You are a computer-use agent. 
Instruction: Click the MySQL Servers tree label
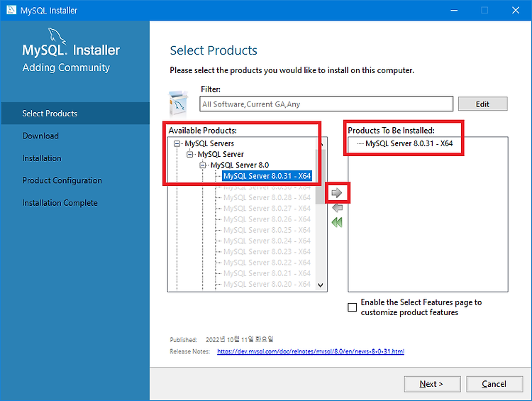pos(209,143)
